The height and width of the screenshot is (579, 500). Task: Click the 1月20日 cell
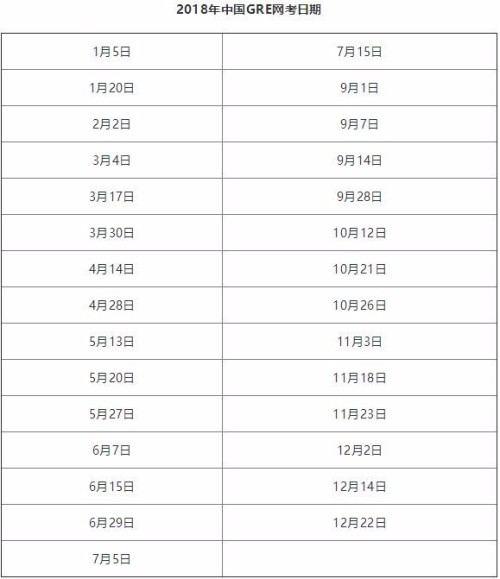112,88
